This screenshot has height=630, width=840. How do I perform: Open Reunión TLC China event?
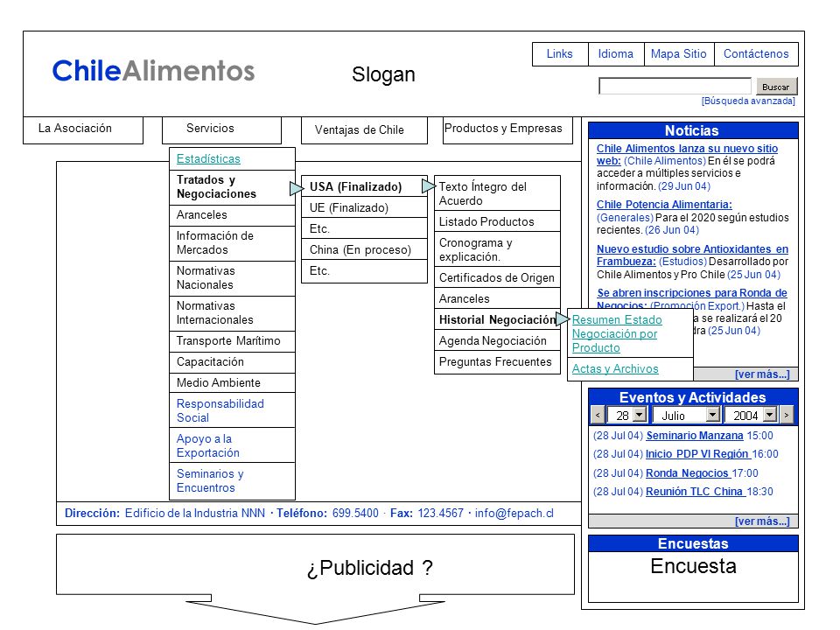tap(694, 491)
